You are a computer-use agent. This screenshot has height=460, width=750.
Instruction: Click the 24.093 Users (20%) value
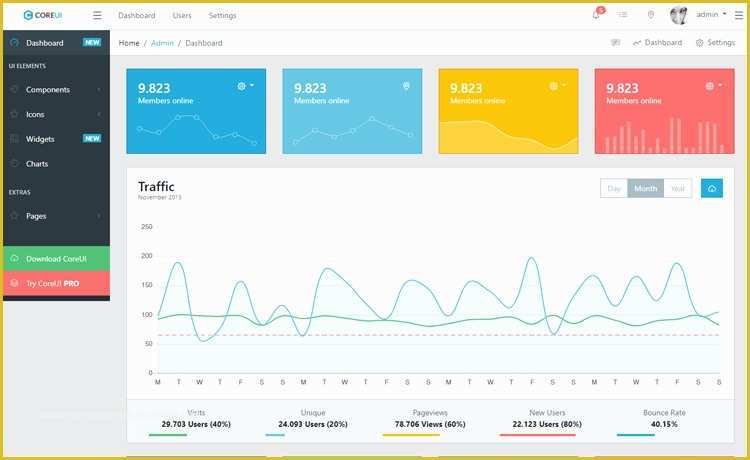click(x=313, y=424)
